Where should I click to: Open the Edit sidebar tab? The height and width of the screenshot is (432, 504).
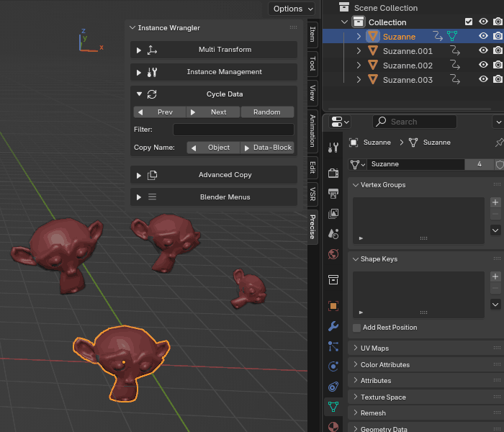[312, 168]
